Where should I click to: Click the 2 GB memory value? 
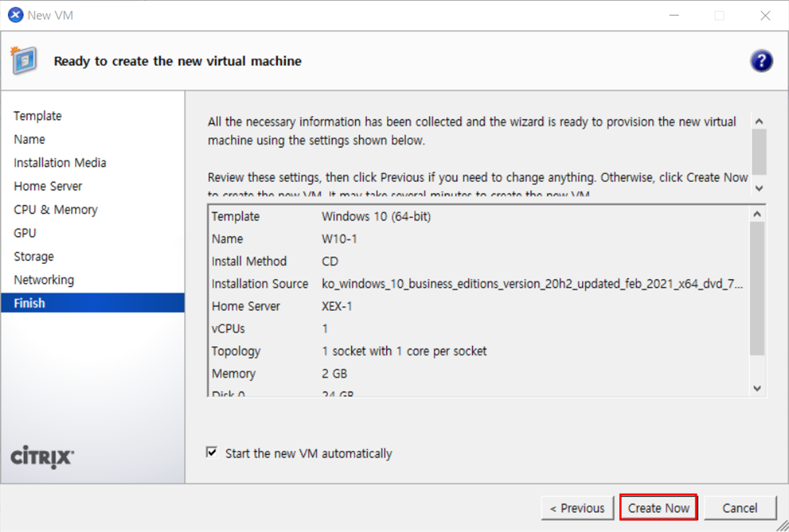point(334,373)
